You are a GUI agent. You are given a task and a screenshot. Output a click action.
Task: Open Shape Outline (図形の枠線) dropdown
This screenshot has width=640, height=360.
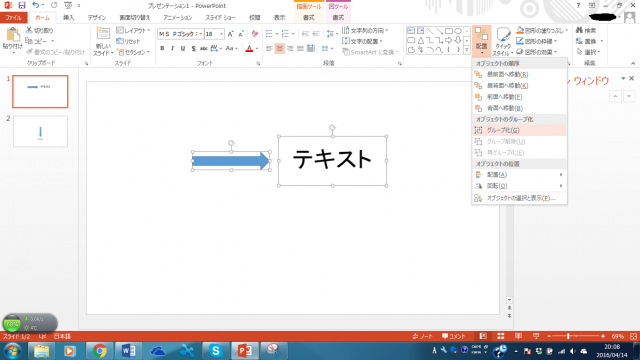coord(537,41)
